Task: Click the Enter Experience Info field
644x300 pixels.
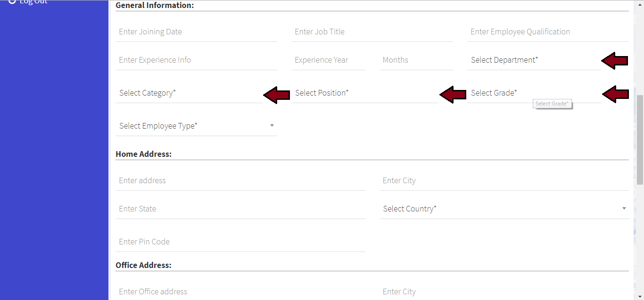Action: tap(196, 60)
